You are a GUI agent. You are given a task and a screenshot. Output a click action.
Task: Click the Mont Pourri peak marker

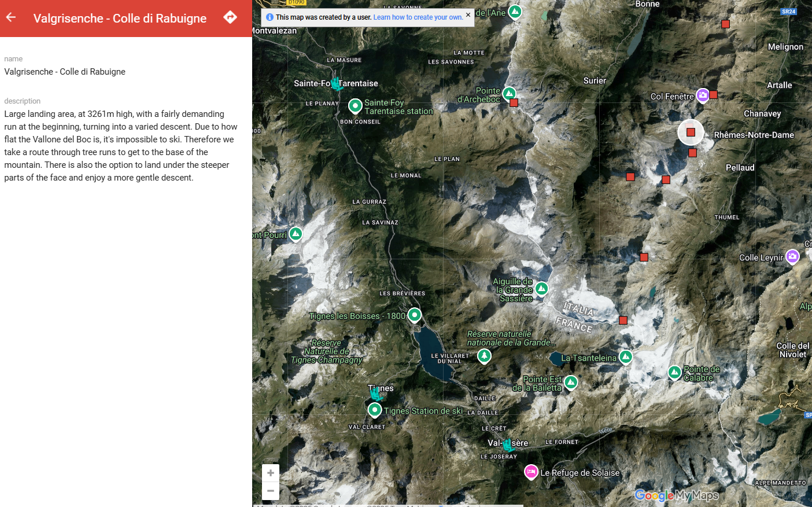tap(296, 234)
